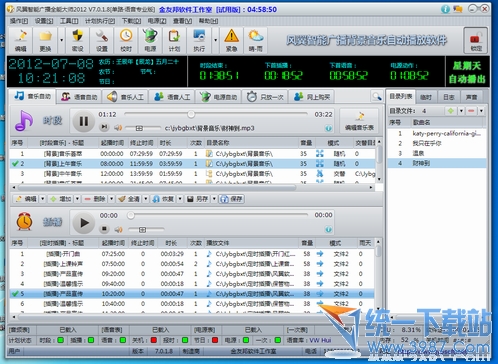Open the 设置 wrench settings icon
Viewport: 498px width, 364px height.
(x=102, y=40)
